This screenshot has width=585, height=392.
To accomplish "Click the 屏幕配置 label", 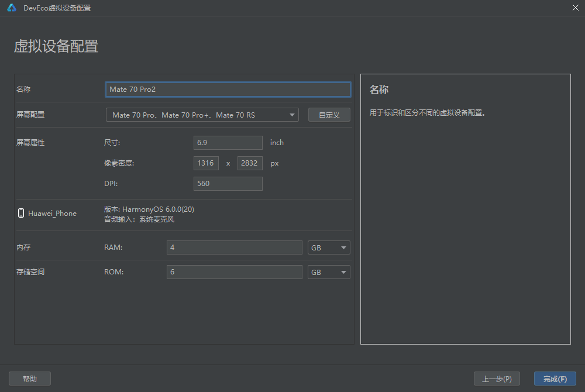I will (30, 115).
